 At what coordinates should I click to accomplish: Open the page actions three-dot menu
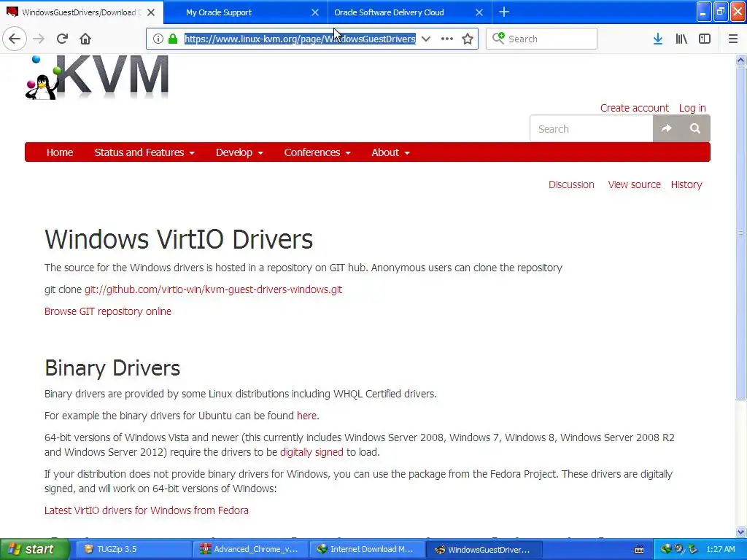pyautogui.click(x=447, y=39)
